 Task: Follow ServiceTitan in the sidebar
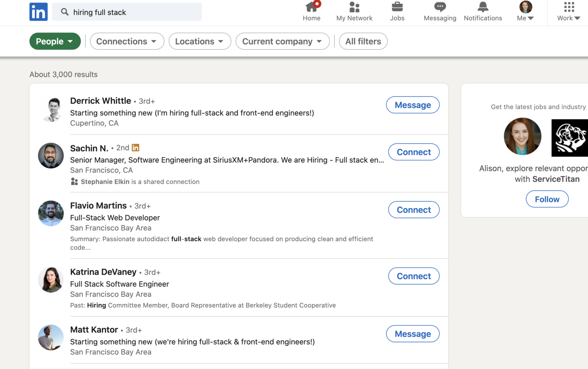547,199
